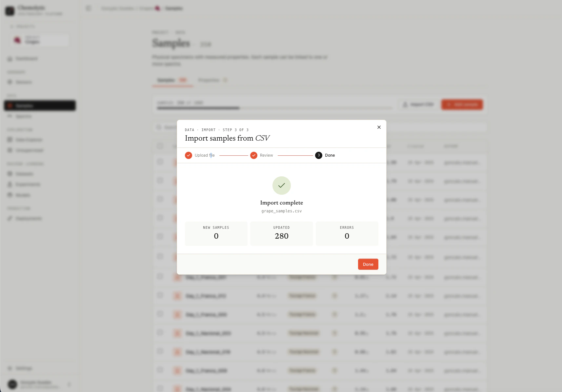Click the 'Import samples from CSV' heading
The image size is (562, 392).
tap(227, 138)
